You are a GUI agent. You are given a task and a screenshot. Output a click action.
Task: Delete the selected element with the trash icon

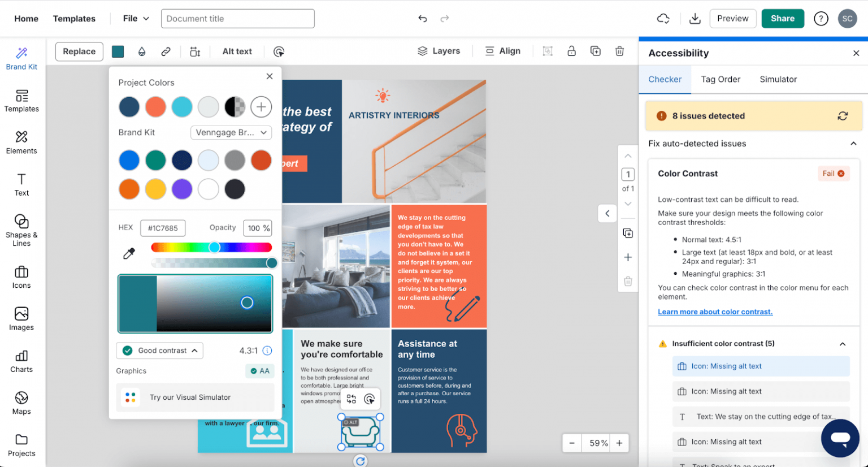click(620, 51)
